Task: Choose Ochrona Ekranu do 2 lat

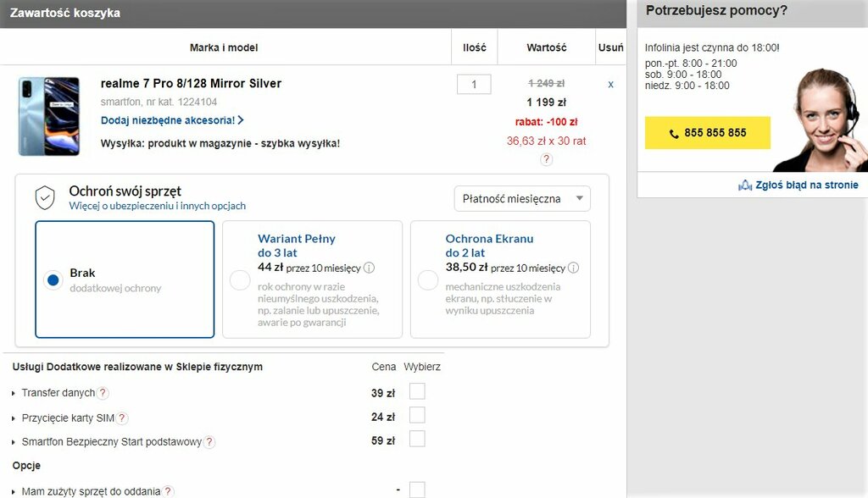Action: [x=428, y=280]
